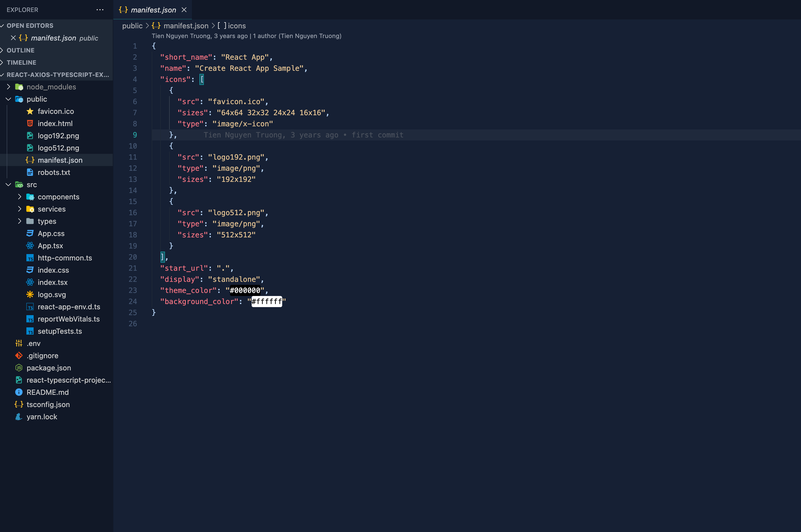Select the manifest.json editor tab
The image size is (801, 532).
[x=153, y=10]
